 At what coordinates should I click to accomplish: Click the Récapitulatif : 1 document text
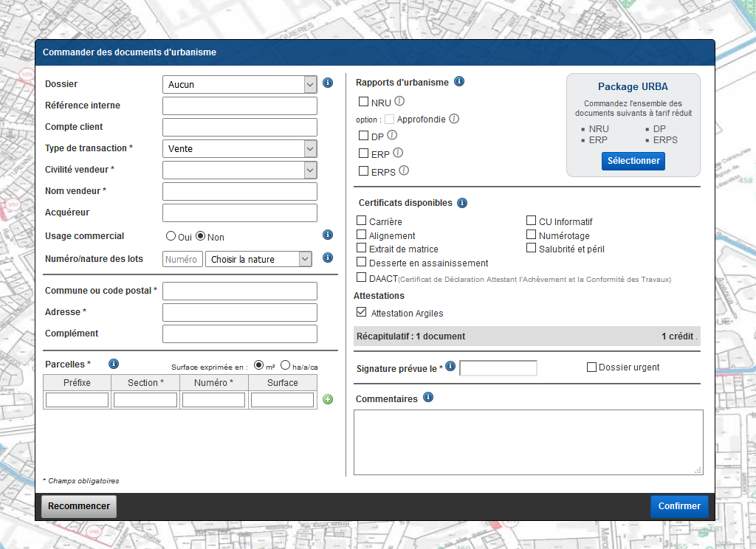(410, 336)
